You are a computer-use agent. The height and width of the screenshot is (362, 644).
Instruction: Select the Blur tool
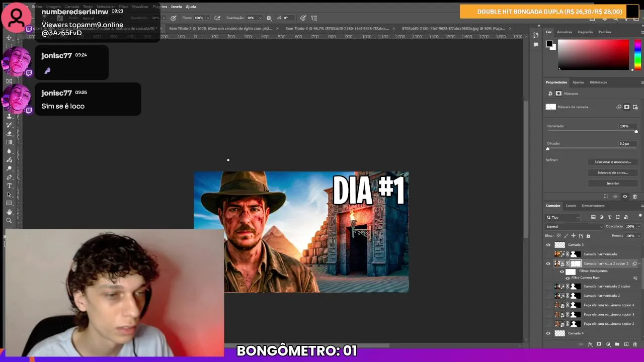[9, 151]
